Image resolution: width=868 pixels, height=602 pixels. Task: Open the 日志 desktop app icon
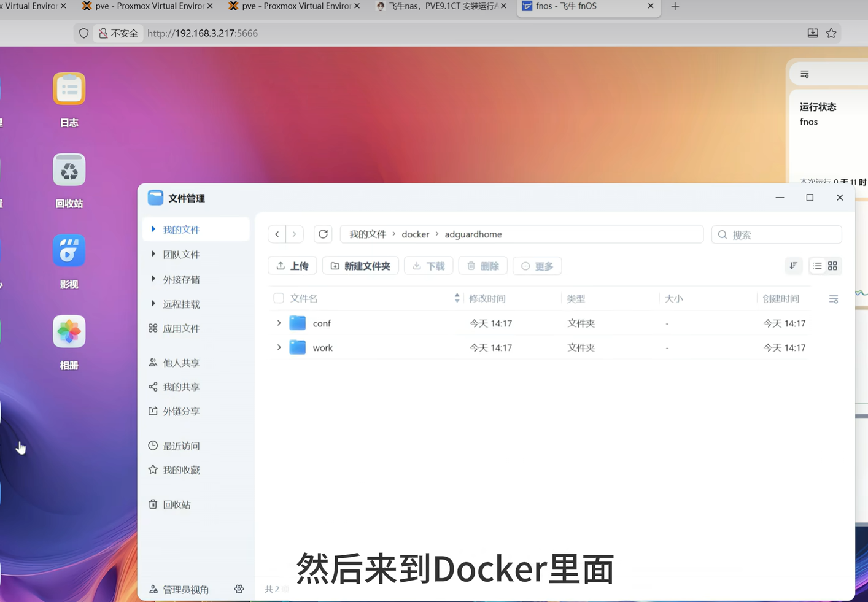click(69, 90)
